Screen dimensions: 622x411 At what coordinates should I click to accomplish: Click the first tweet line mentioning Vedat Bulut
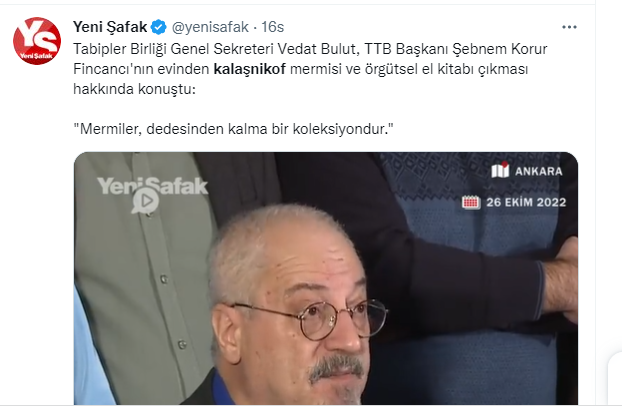click(310, 49)
